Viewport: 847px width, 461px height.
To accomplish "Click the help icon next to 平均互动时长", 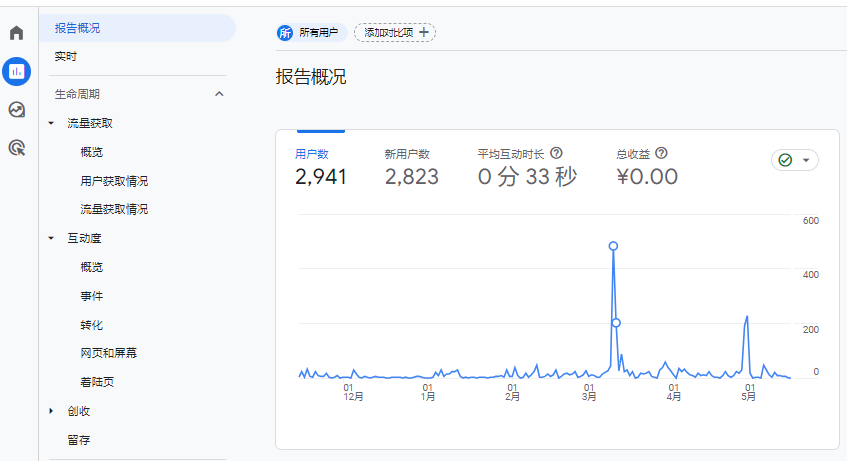I will [557, 153].
